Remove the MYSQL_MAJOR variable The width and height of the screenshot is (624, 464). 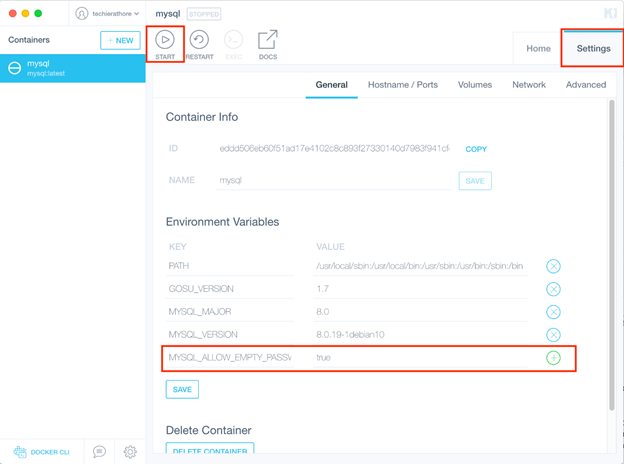(553, 312)
